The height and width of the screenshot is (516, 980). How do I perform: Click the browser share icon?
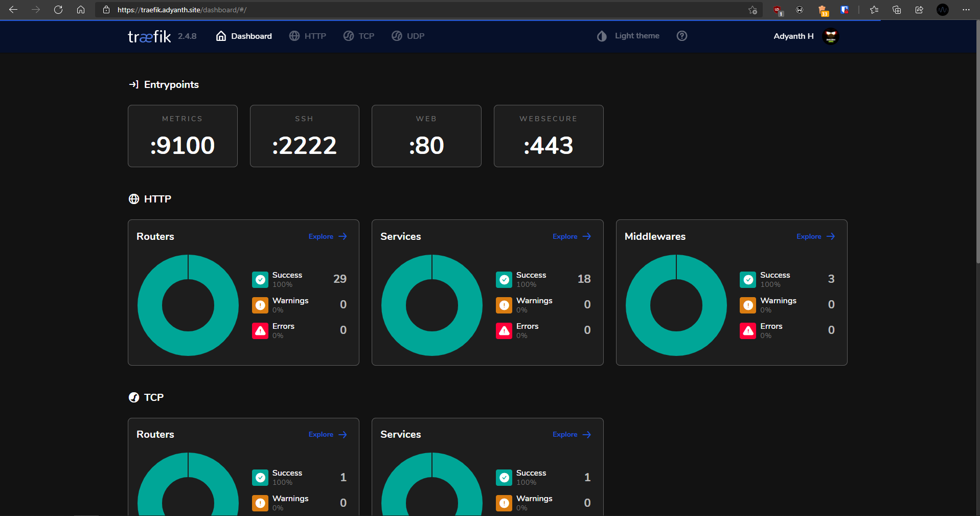919,10
